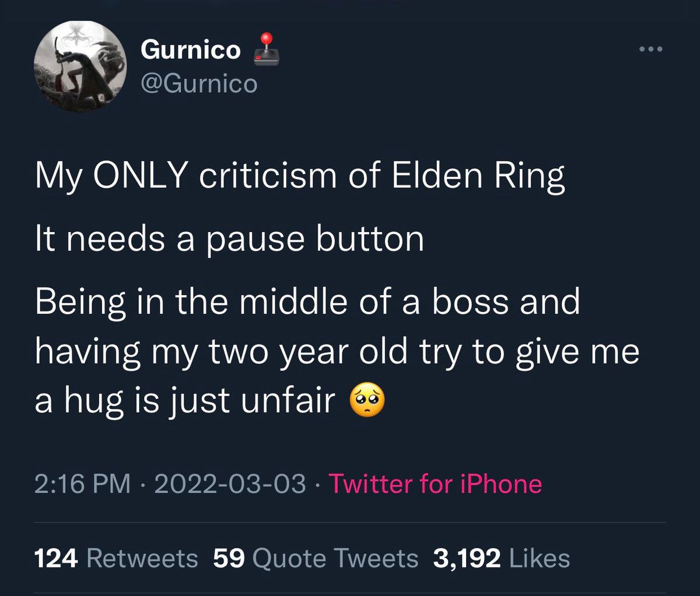Click the 2:16 PM timestamp

83,484
